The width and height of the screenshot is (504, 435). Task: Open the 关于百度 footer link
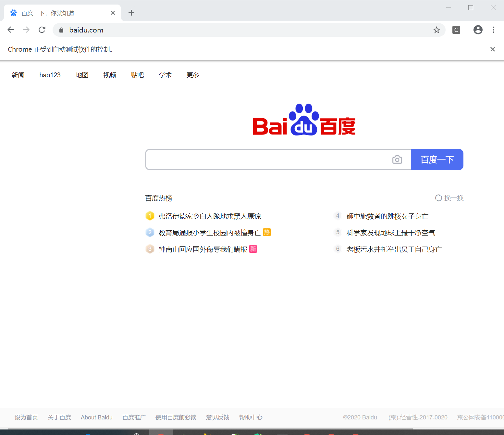pos(59,417)
